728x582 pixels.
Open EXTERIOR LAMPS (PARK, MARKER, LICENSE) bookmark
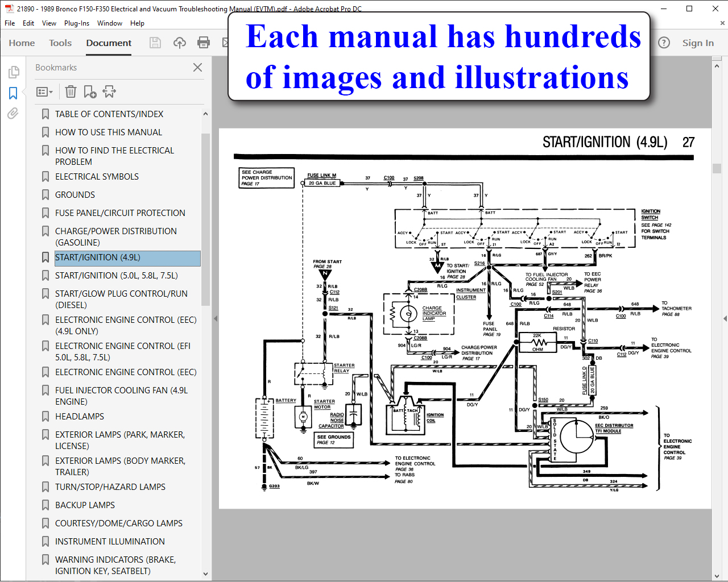(x=120, y=440)
